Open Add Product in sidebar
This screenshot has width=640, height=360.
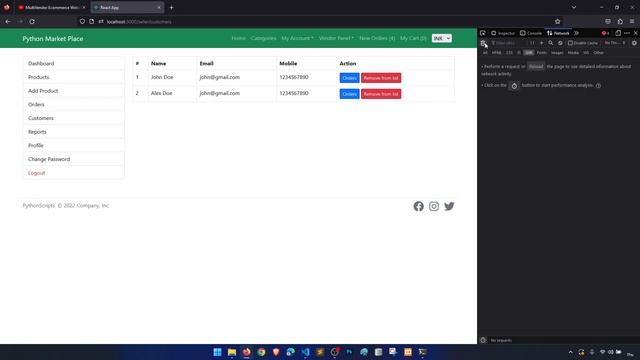73,91
